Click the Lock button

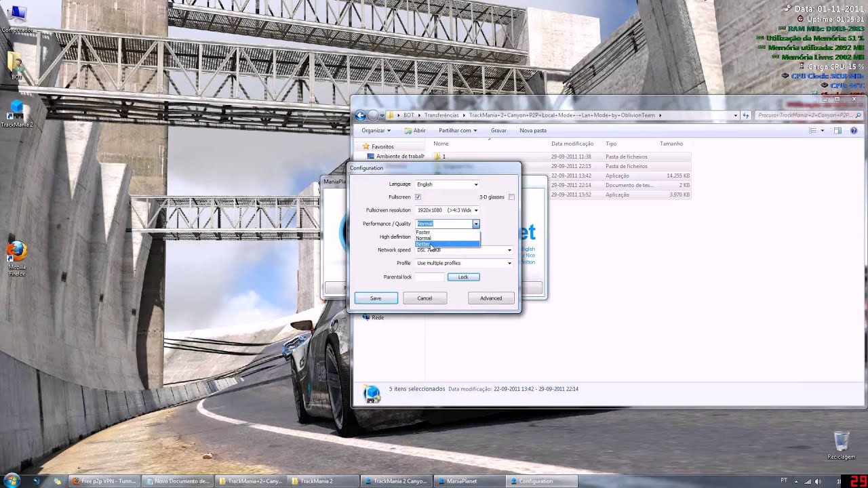463,277
